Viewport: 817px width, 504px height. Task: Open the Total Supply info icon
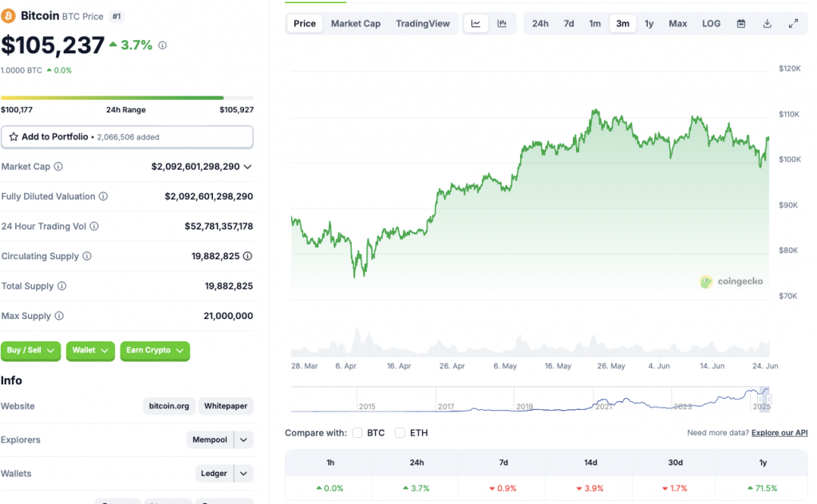coord(61,285)
